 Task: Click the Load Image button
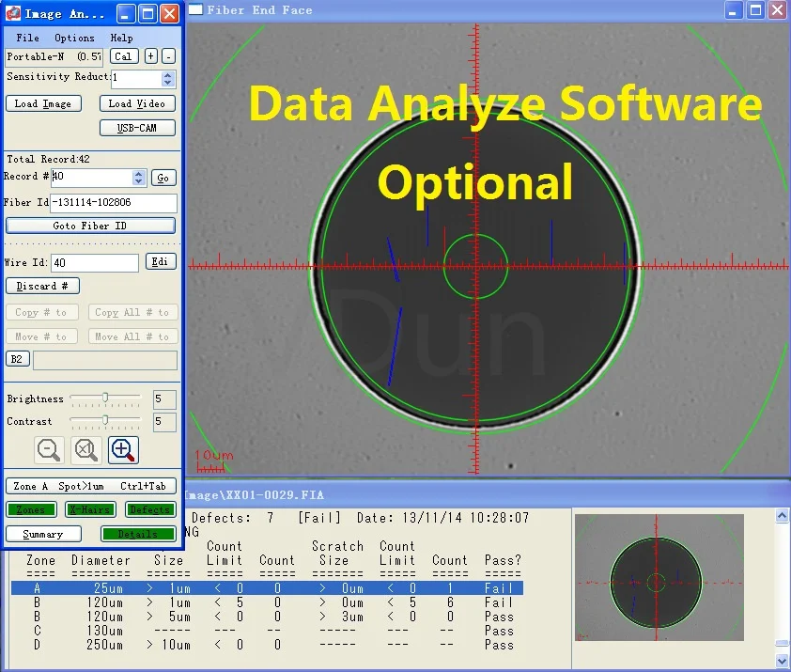click(43, 103)
